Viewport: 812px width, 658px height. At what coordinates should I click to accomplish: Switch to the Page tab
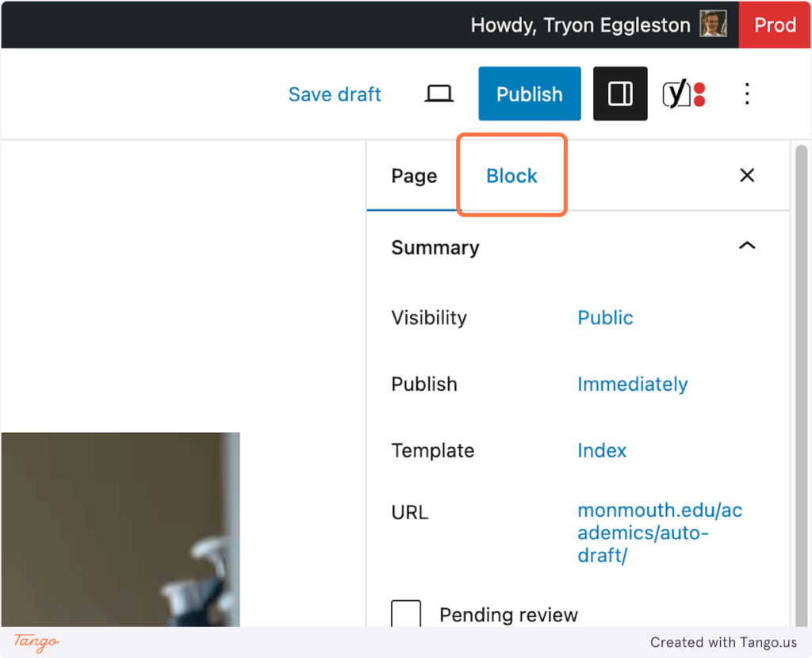coord(414,176)
